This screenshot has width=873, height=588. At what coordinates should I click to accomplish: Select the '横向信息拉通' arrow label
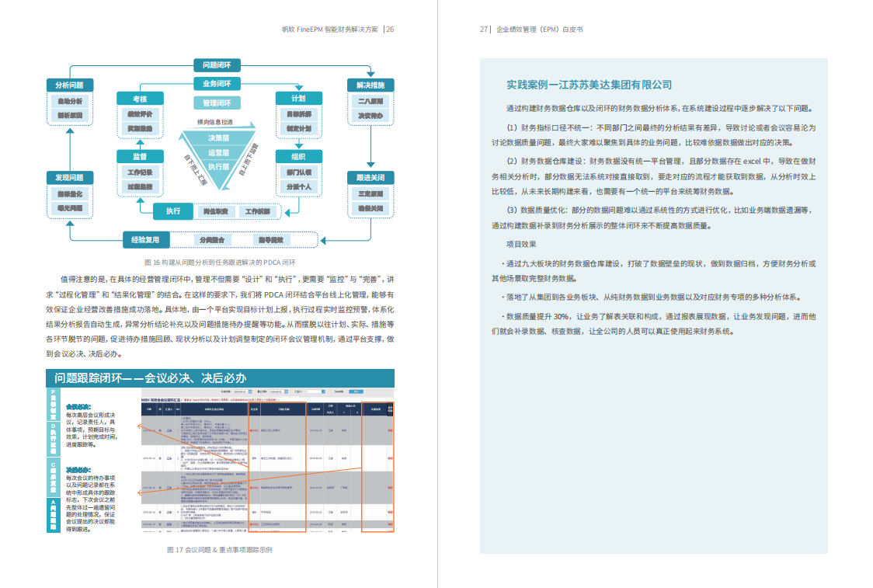(215, 122)
